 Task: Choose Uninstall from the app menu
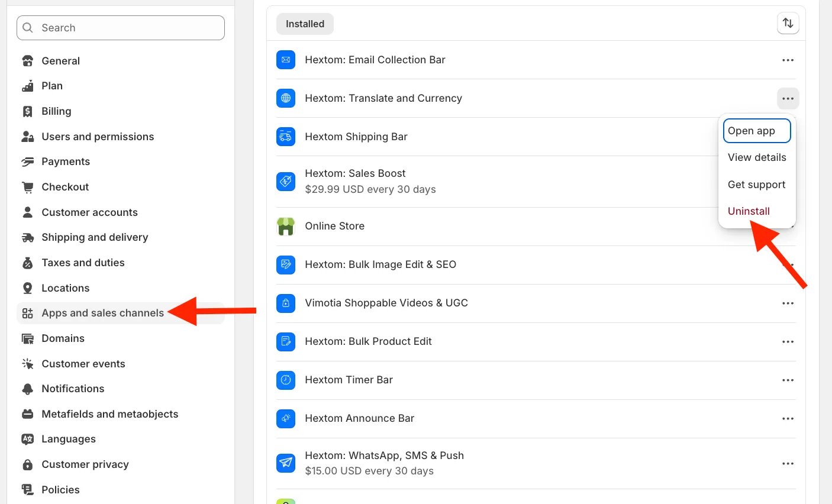(x=757, y=211)
